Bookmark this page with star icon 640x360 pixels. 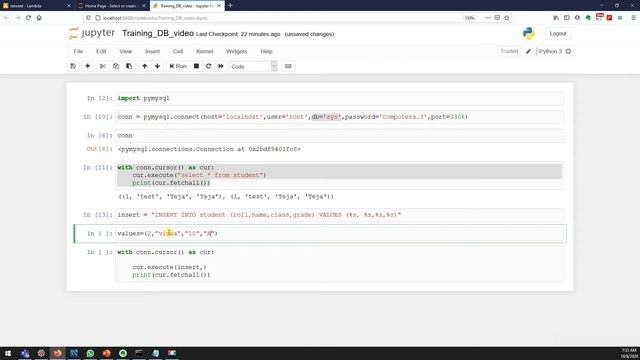pos(507,18)
